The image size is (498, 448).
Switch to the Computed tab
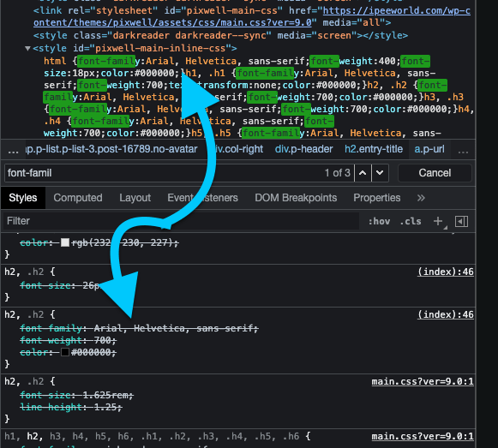78,198
